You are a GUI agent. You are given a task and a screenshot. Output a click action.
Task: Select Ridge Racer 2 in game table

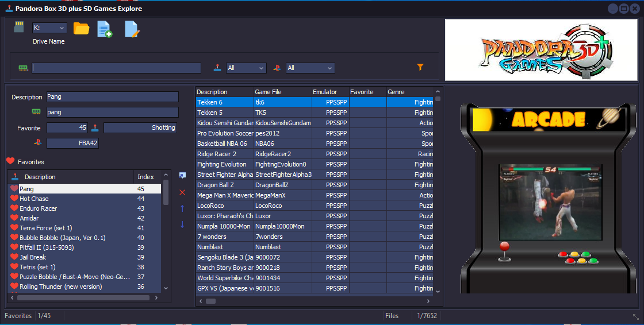point(315,154)
